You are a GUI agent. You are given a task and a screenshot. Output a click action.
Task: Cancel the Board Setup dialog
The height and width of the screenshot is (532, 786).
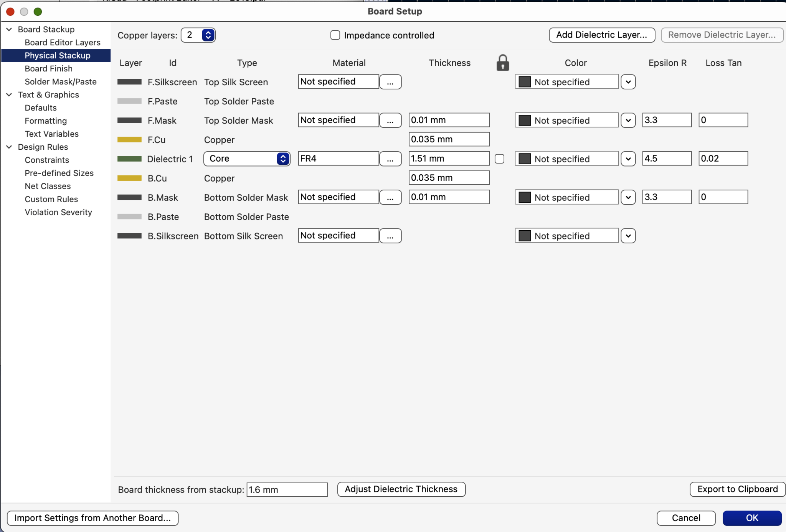(x=686, y=518)
